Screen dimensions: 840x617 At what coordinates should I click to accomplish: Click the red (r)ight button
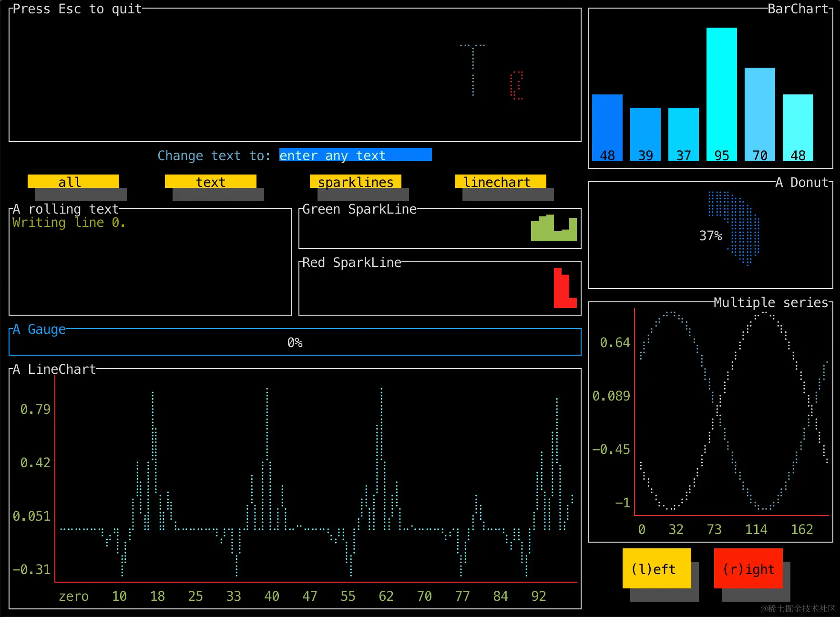(x=748, y=568)
